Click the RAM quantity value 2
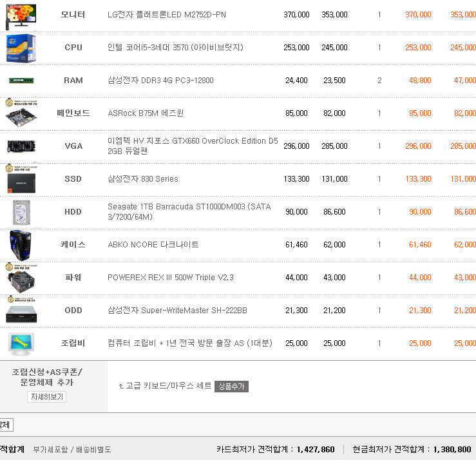 [x=379, y=80]
